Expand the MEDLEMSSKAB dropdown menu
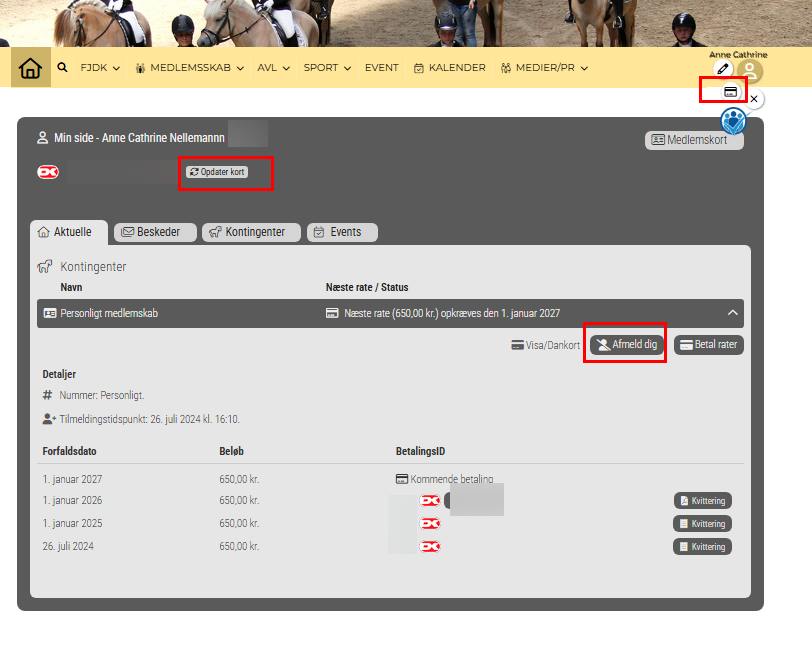The image size is (812, 656). click(191, 68)
